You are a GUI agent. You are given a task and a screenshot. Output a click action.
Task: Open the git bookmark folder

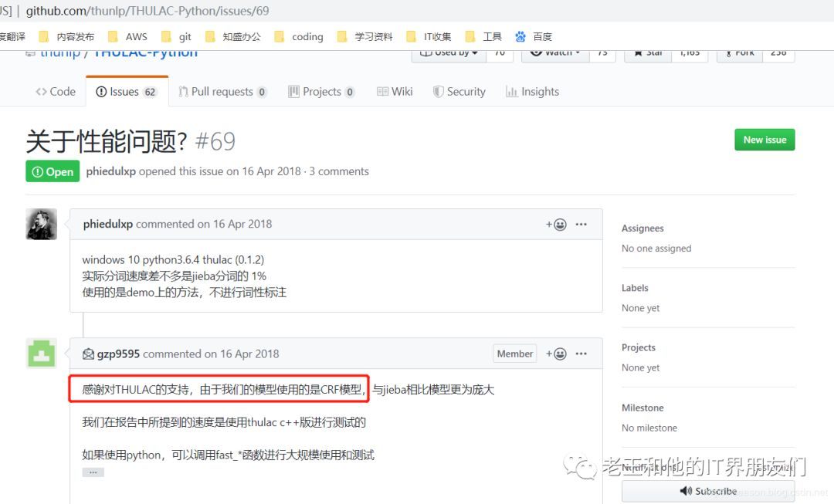(x=177, y=37)
